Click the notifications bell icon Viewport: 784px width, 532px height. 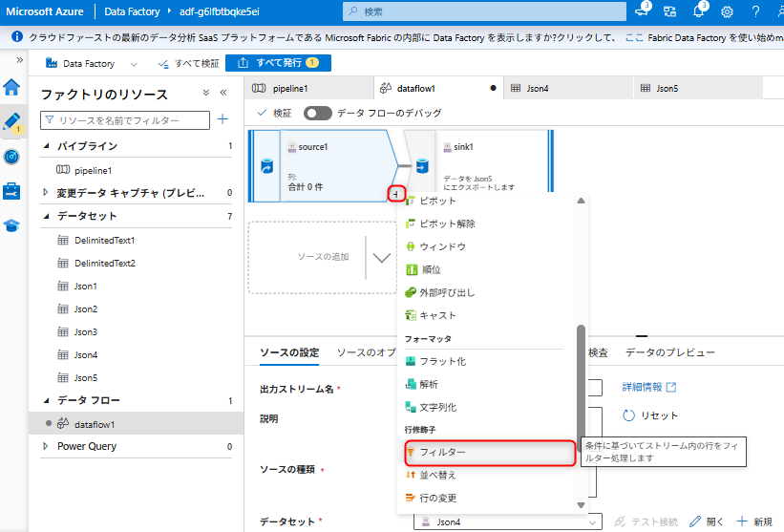(698, 11)
